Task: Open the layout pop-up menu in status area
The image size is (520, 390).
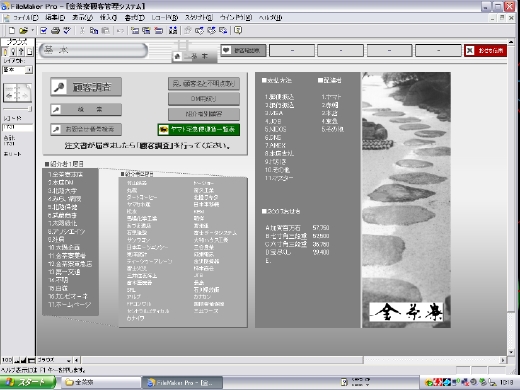Action: coord(18,70)
